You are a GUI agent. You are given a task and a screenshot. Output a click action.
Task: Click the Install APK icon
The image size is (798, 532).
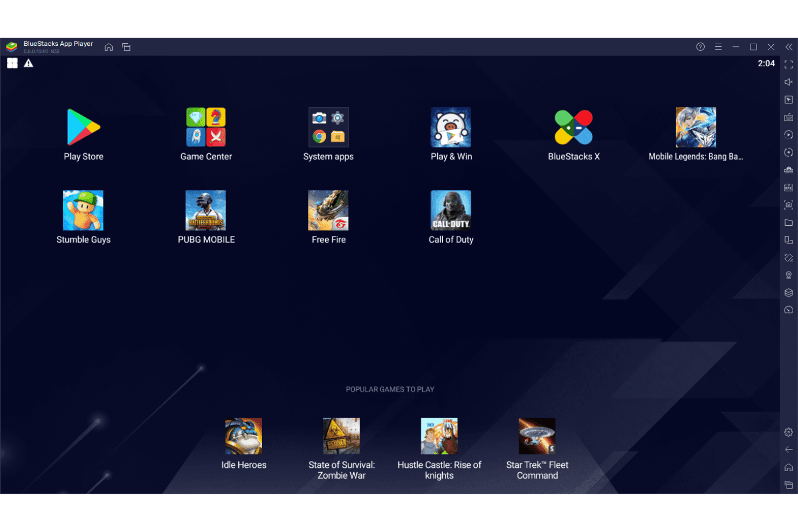click(x=788, y=188)
